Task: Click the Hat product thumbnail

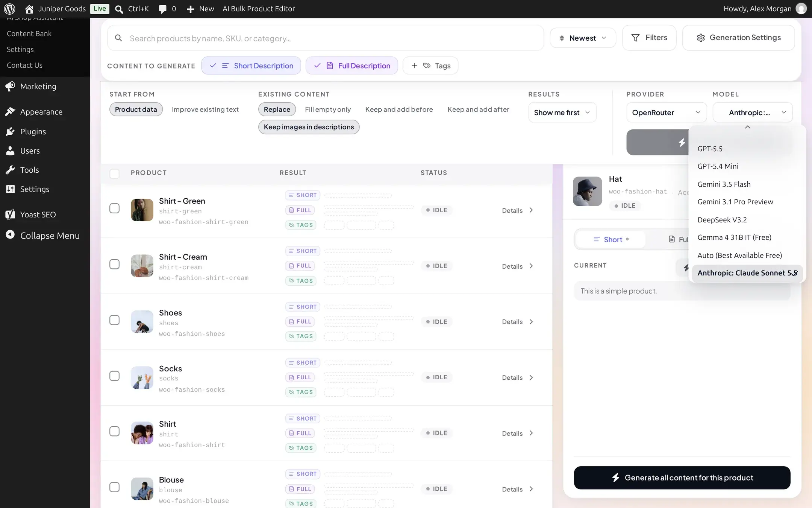Action: (587, 191)
